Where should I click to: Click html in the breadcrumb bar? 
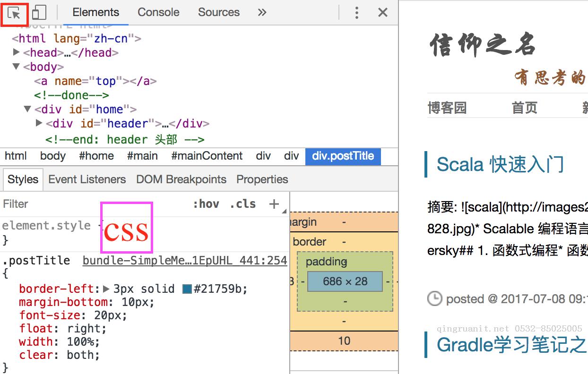[16, 156]
